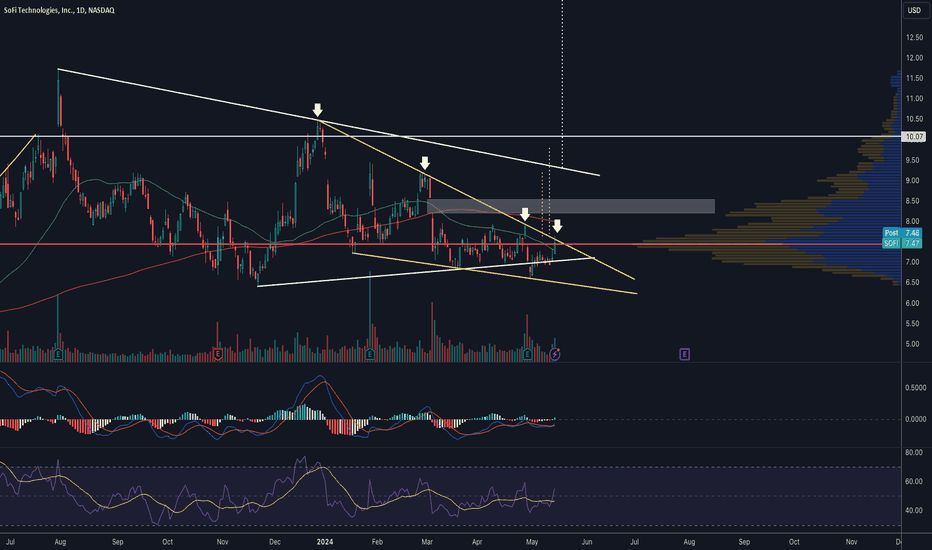Open the USD currency selector

click(x=914, y=10)
